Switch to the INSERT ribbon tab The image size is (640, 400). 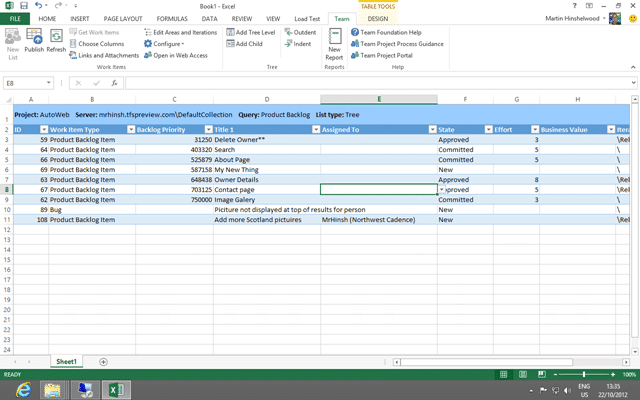80,19
